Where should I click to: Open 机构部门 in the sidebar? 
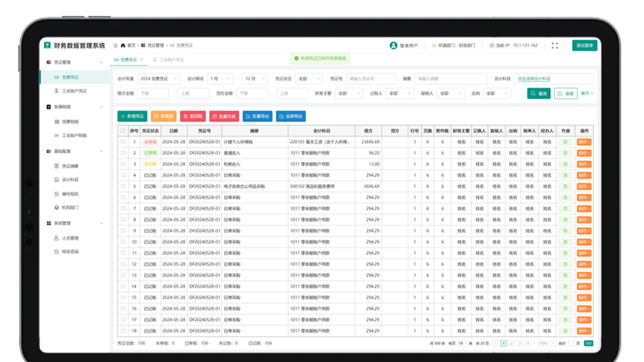pyautogui.click(x=70, y=207)
